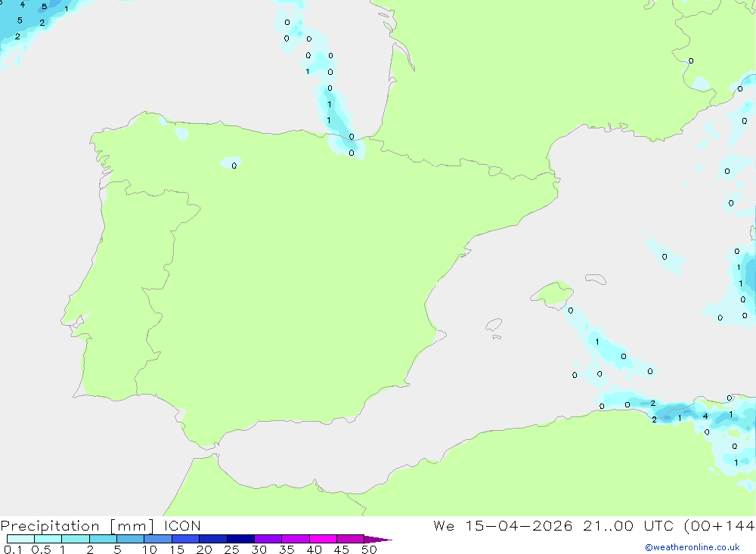Click the weatheronline.co.uk copyright link
This screenshot has height=554, width=756.
coord(692,547)
